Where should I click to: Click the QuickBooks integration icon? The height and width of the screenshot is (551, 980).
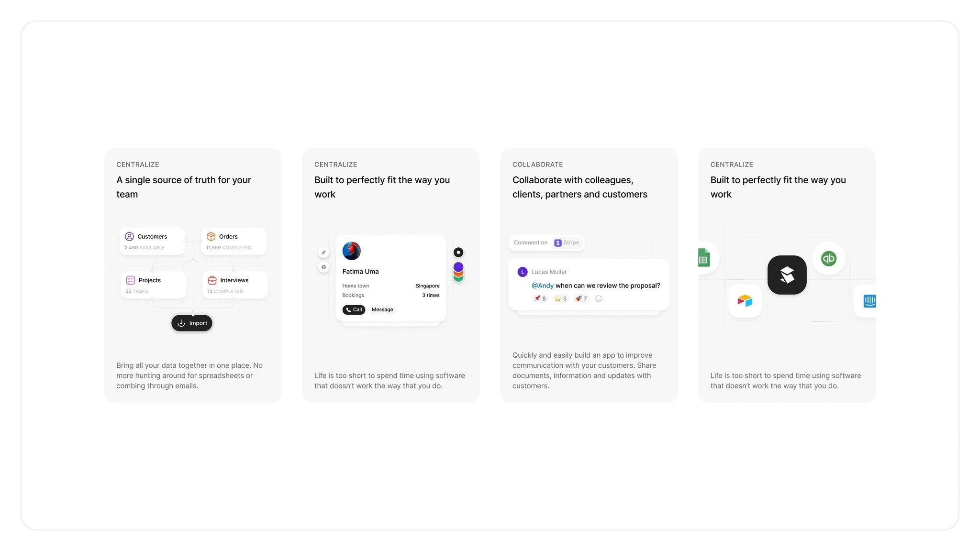(828, 259)
